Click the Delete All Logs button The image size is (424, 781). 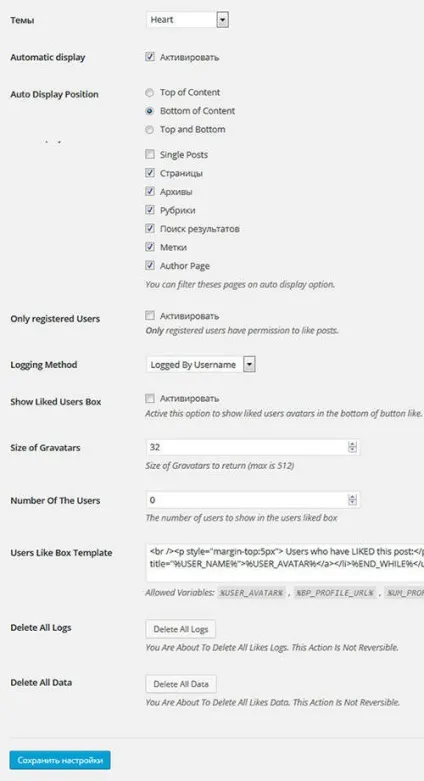click(180, 629)
